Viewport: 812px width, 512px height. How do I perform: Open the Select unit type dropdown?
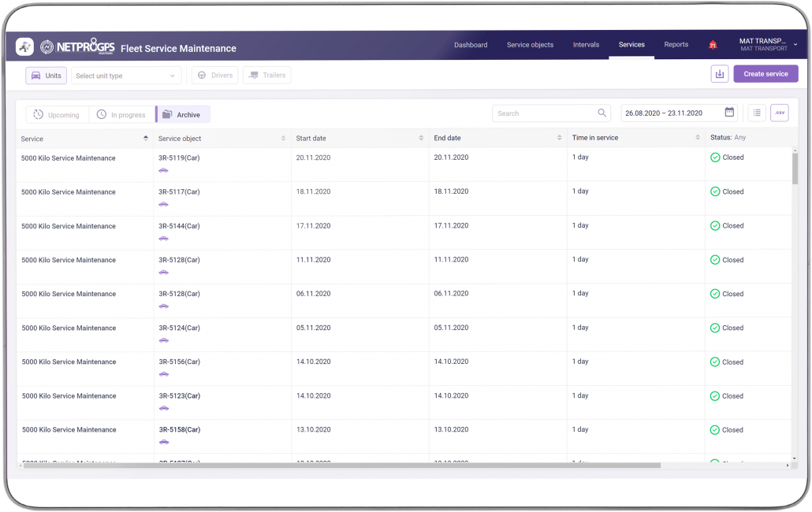(x=126, y=76)
